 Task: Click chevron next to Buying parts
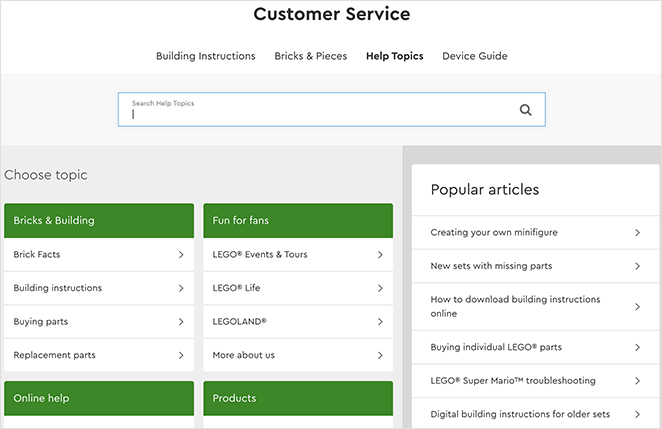tap(181, 322)
